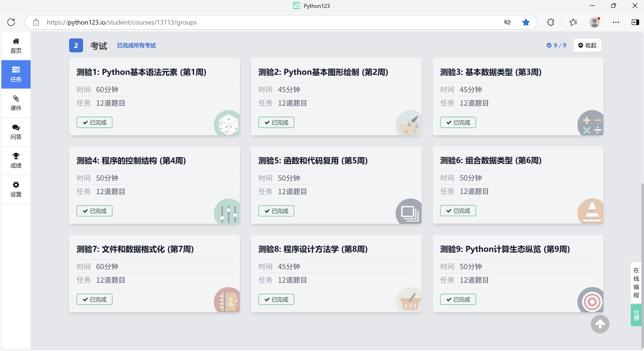Screen dimensions: 644x351
Task: Open the user profile avatar icon
Action: [x=595, y=22]
